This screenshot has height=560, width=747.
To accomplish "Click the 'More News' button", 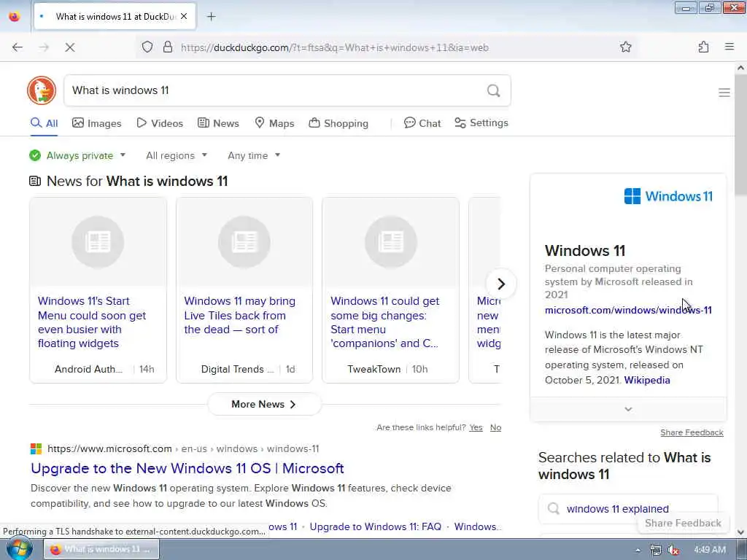I will [264, 404].
